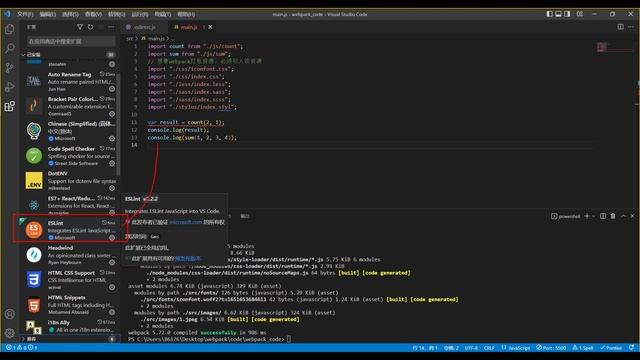Select the DotENV extension entry
Screen dimensions: 640x360
[69, 180]
